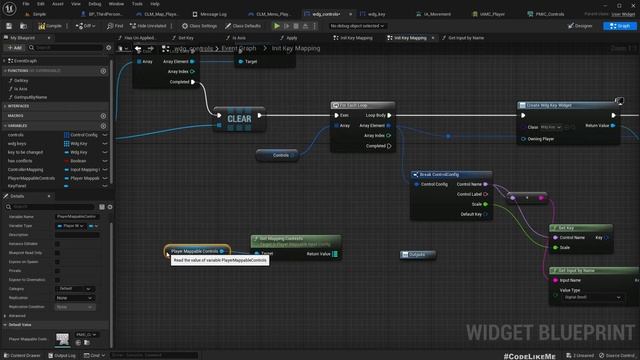The width and height of the screenshot is (640, 360).
Task: Click Event Graph in the breadcrumb
Action: click(x=239, y=49)
